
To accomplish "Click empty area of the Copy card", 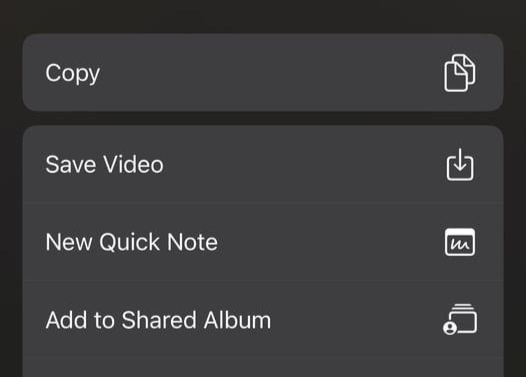I will [268, 72].
